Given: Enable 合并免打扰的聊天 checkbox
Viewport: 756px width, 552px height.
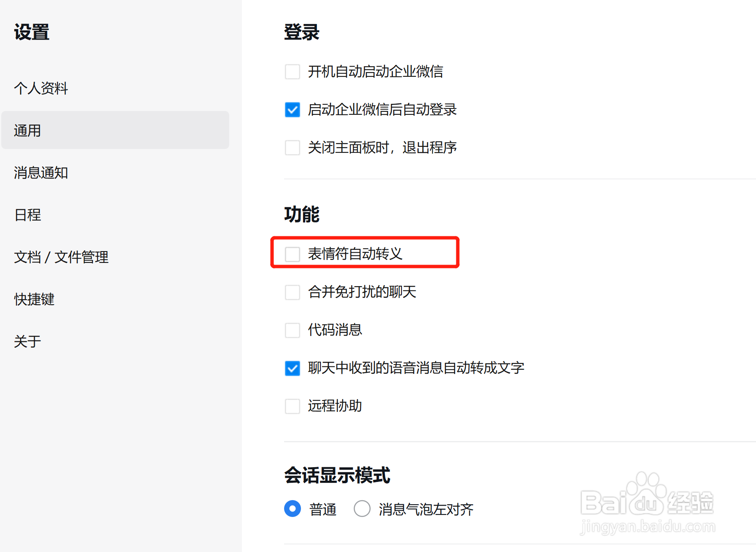Looking at the screenshot, I should click(293, 292).
